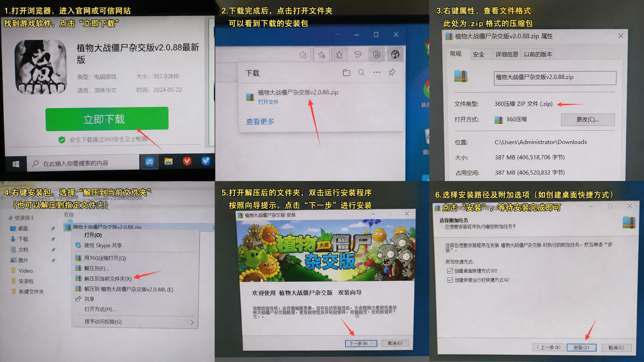Toggle the 创建桌面快捷方式(D) checkbox
644x362 pixels.
click(450, 271)
